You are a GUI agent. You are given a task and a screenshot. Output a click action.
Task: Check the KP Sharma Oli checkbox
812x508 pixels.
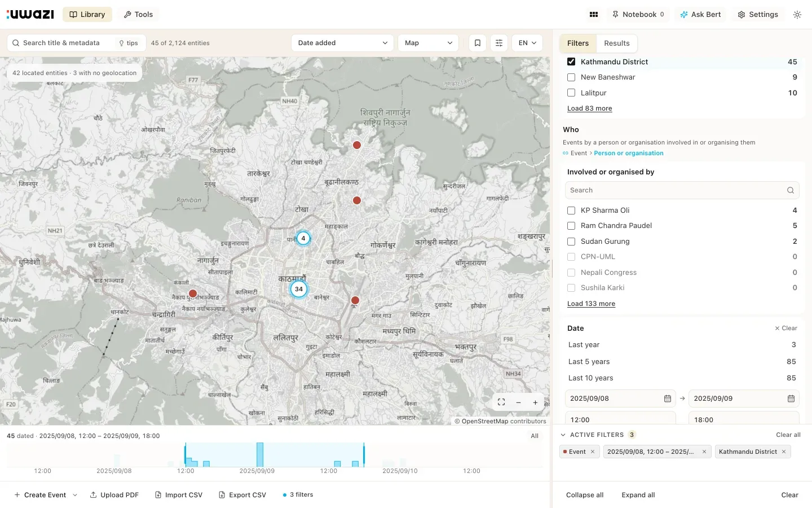pos(571,210)
